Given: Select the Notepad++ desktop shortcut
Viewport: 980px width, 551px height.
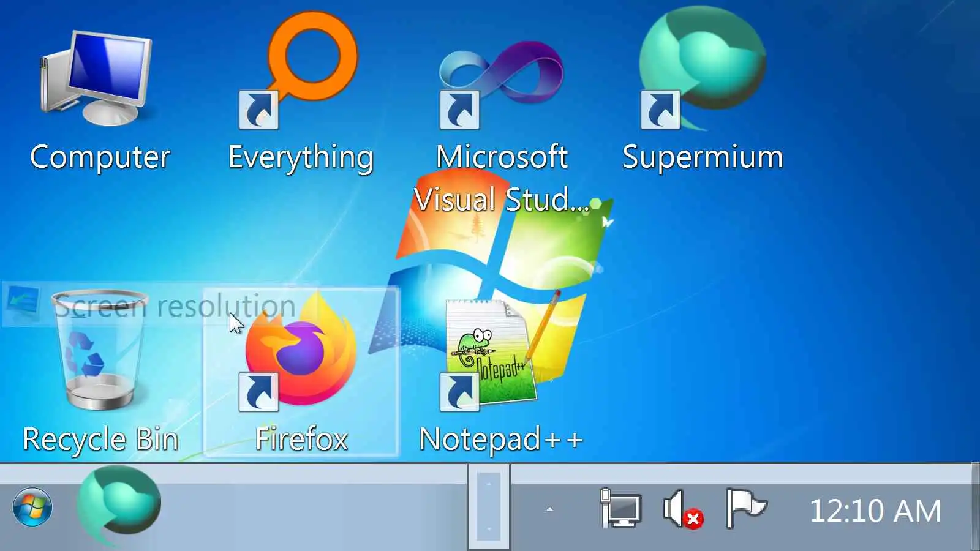Looking at the screenshot, I should click(x=501, y=351).
